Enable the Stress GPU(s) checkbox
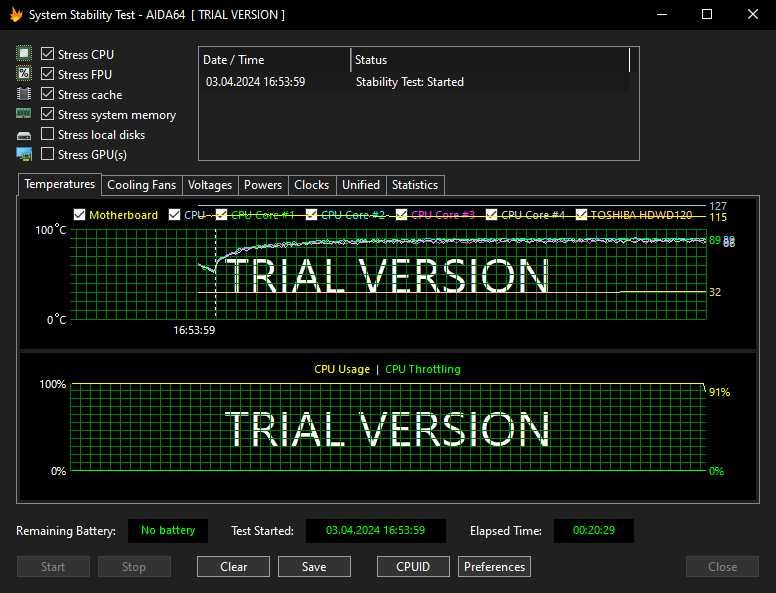The image size is (776, 593). pyautogui.click(x=48, y=154)
